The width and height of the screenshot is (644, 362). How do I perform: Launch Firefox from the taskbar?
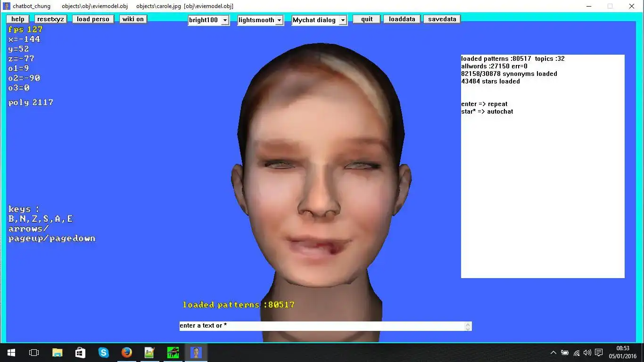[x=126, y=353]
